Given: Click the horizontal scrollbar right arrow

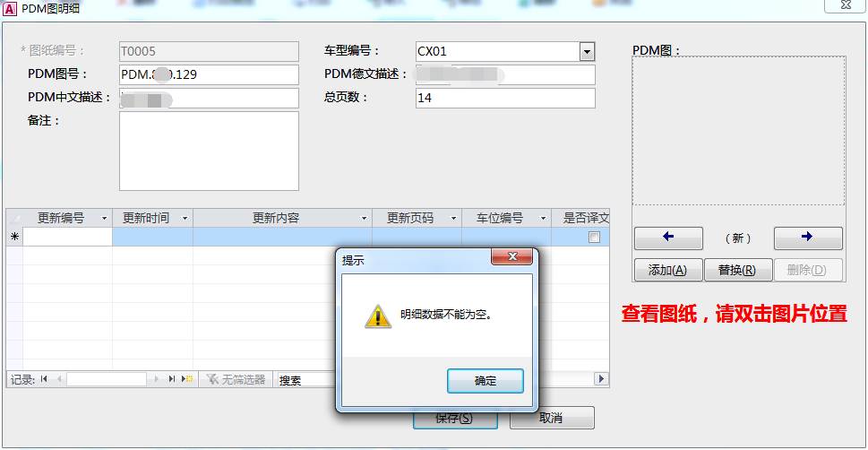Looking at the screenshot, I should click(601, 379).
